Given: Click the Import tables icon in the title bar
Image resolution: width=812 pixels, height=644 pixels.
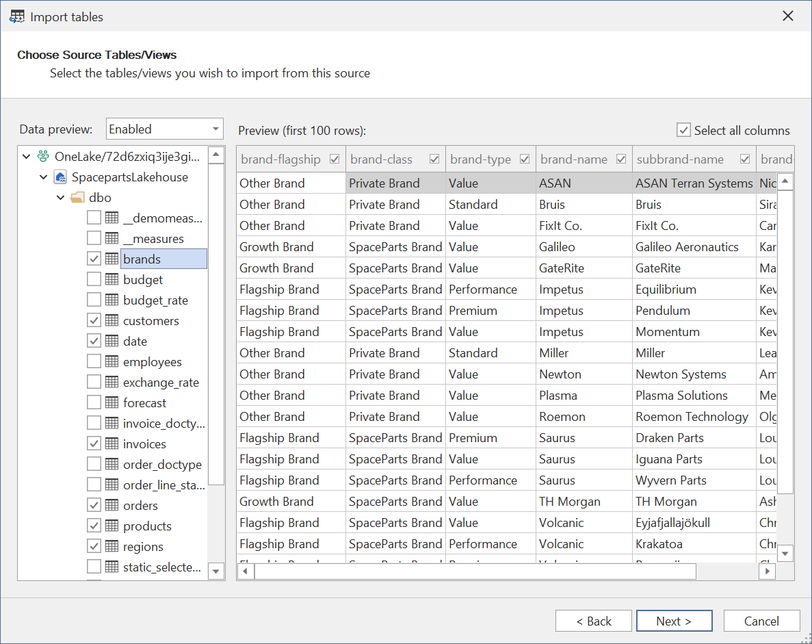Looking at the screenshot, I should click(x=16, y=15).
